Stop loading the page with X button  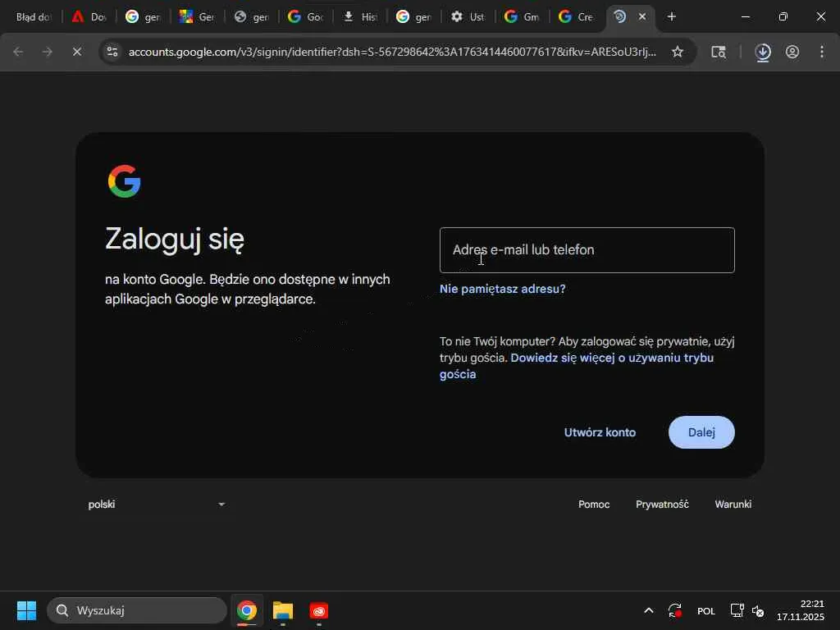pyautogui.click(x=76, y=52)
